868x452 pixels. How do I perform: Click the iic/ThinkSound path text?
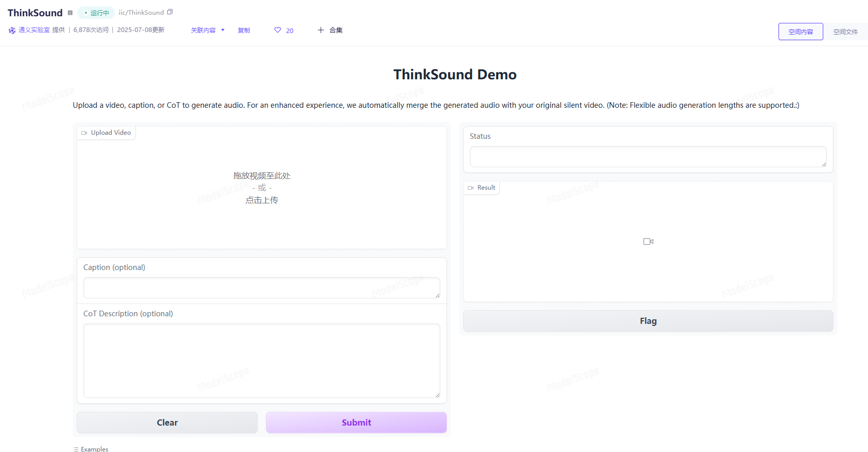click(141, 12)
